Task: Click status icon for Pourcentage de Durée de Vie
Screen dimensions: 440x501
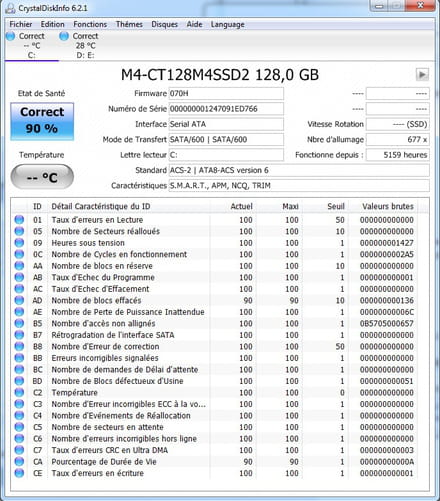Action: pos(19,461)
